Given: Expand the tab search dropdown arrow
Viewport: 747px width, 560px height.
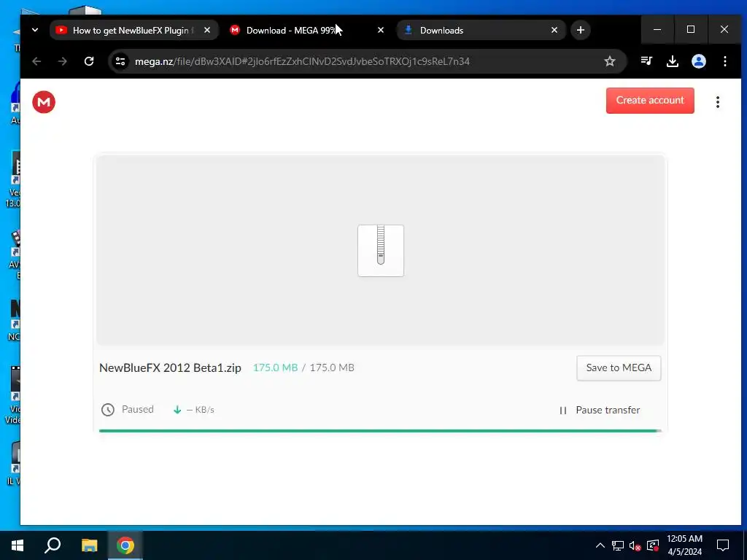Looking at the screenshot, I should pyautogui.click(x=35, y=30).
